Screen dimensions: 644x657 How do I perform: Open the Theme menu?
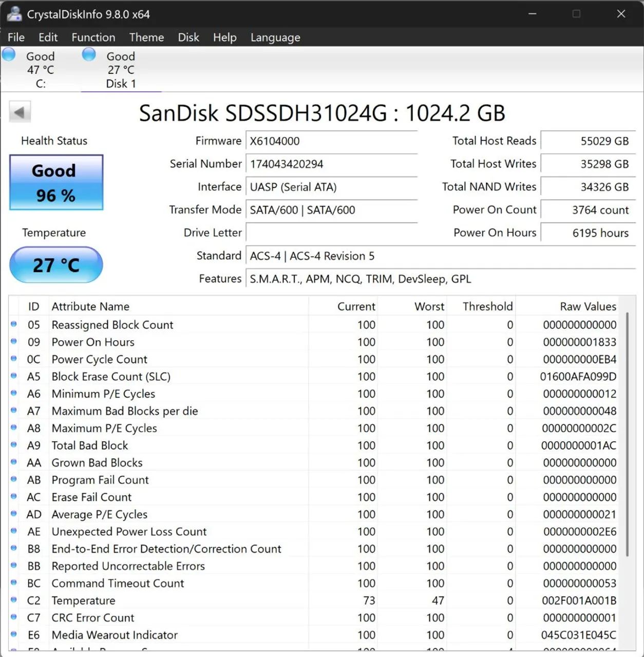(x=146, y=37)
